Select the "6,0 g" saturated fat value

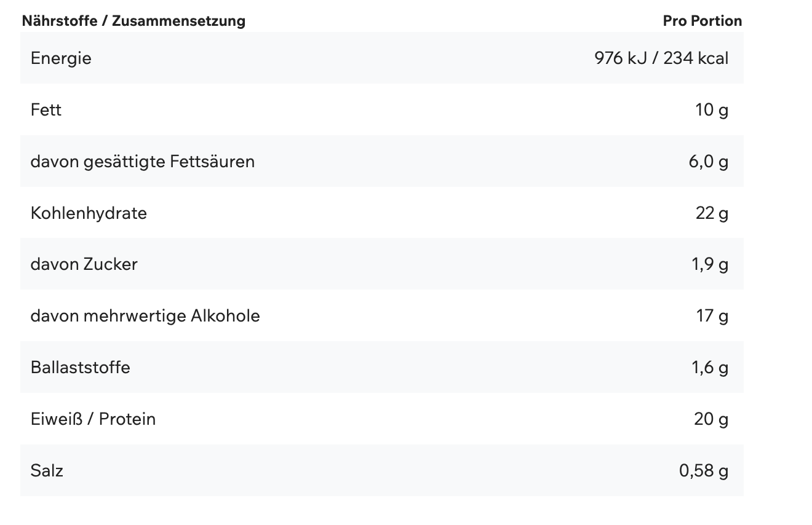[x=709, y=162]
